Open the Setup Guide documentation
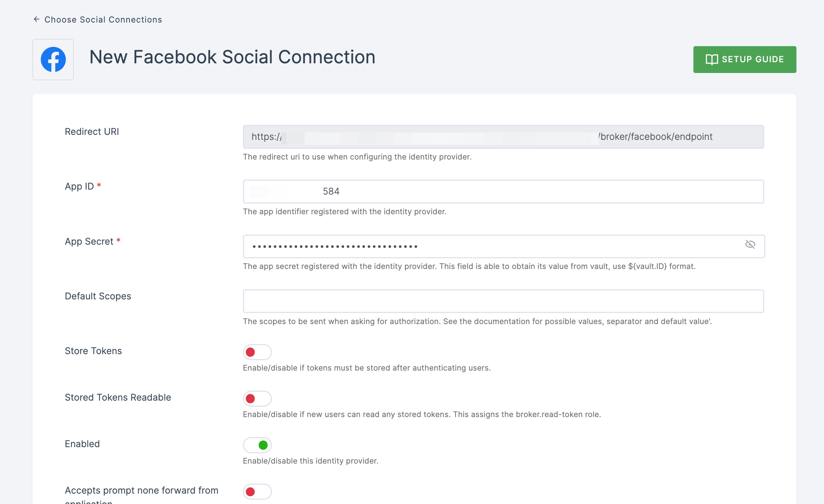824x504 pixels. tap(745, 59)
